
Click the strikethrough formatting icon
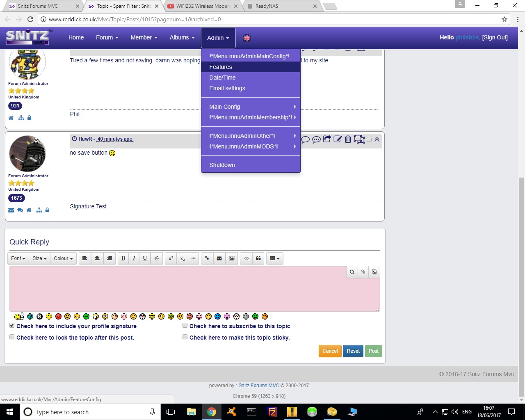[x=157, y=258]
